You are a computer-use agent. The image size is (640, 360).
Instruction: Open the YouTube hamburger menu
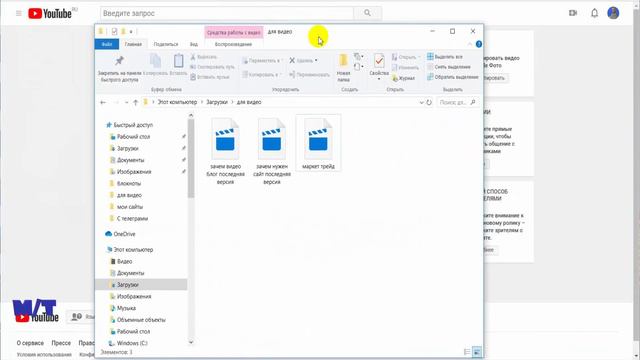(x=19, y=13)
